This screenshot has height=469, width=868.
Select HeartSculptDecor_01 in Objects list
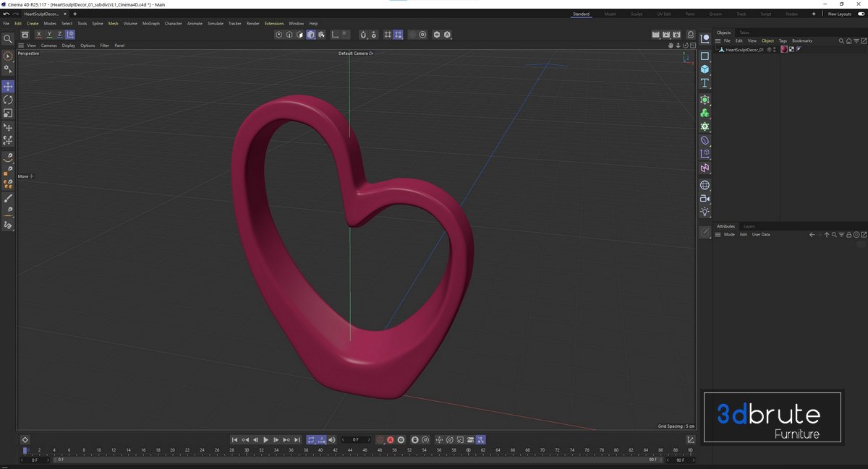tap(744, 50)
